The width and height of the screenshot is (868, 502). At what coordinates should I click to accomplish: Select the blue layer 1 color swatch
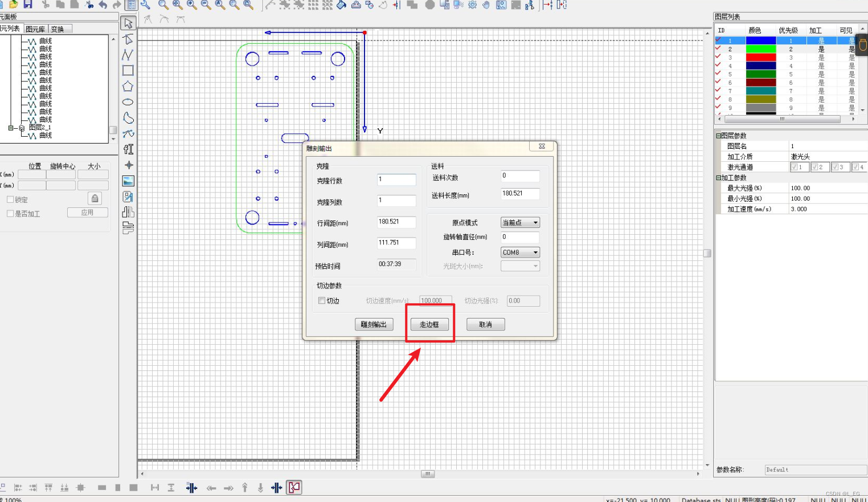[x=761, y=41]
